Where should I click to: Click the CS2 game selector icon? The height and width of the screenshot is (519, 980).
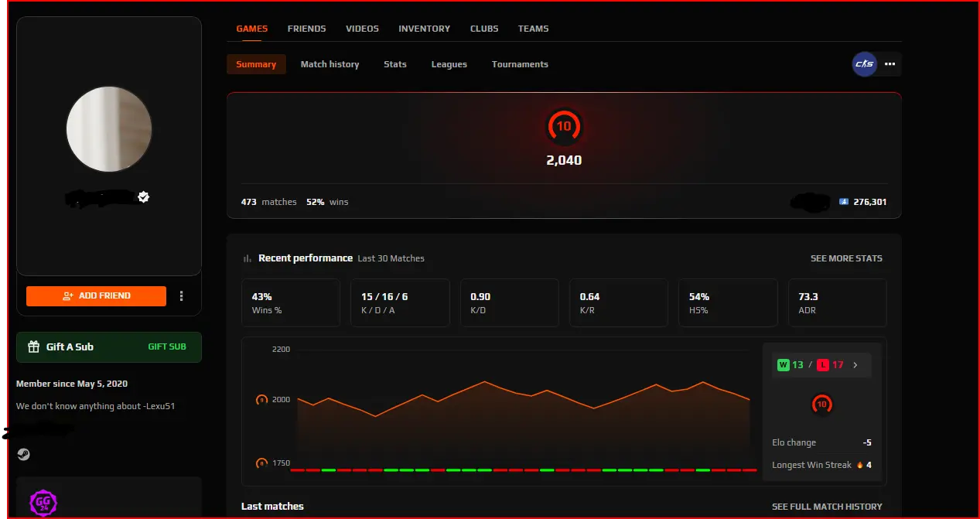(864, 64)
